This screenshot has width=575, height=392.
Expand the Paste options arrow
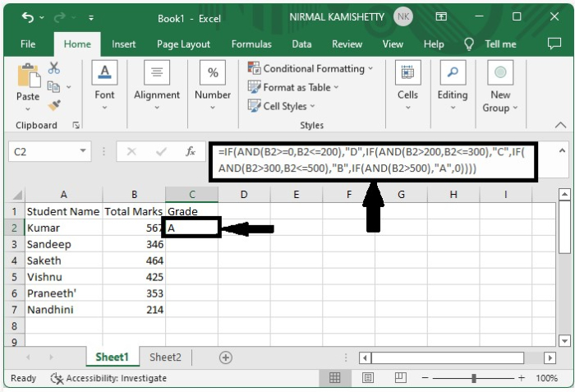click(28, 109)
